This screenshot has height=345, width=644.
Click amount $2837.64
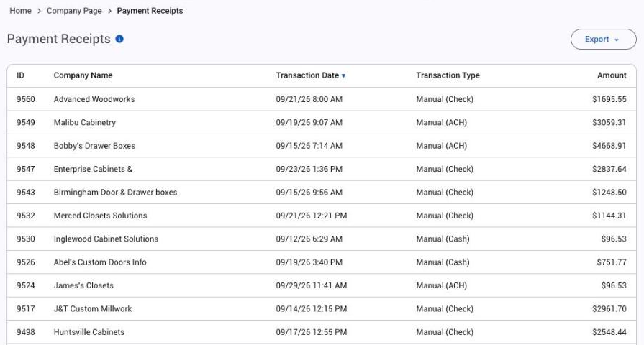pyautogui.click(x=609, y=169)
